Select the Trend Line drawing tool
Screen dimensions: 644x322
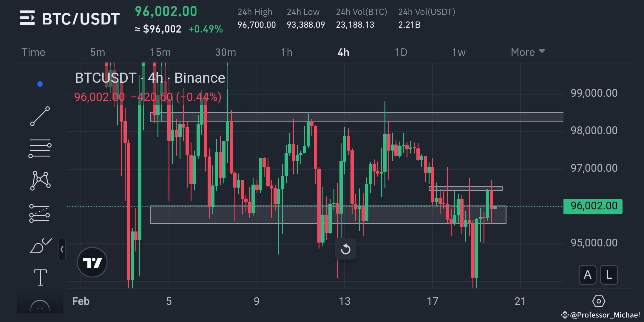point(41,116)
